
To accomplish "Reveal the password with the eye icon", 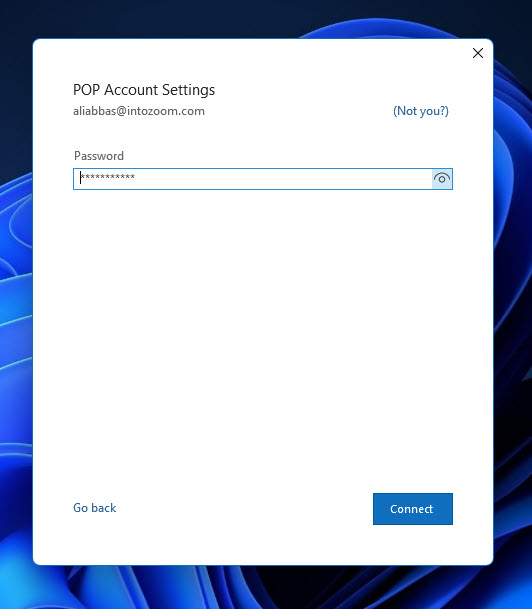I will [442, 179].
